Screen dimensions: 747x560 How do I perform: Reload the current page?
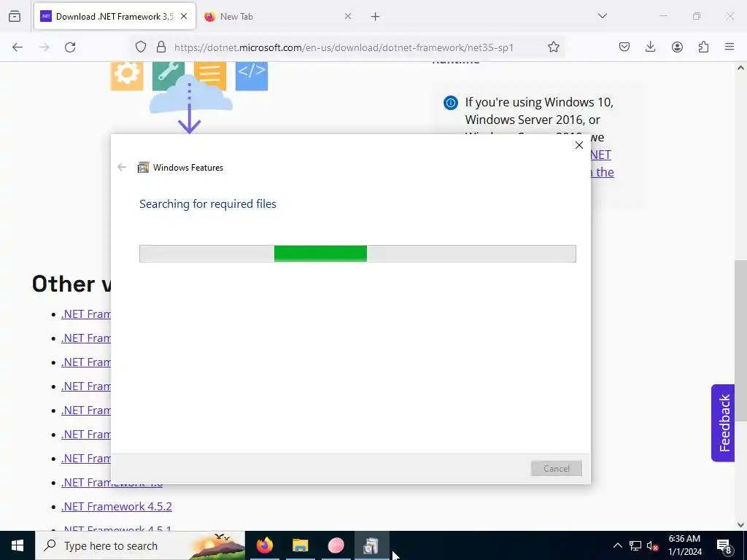70,47
